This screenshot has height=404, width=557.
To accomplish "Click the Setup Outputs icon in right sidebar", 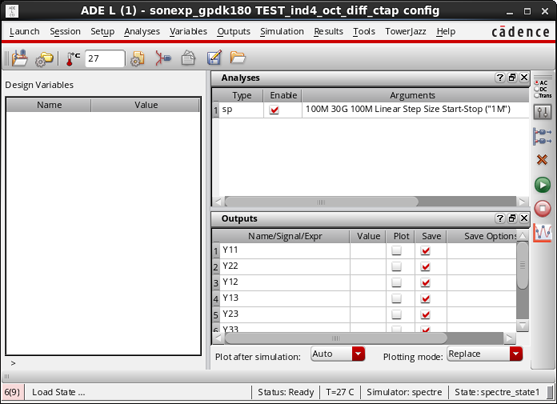I will click(x=542, y=137).
